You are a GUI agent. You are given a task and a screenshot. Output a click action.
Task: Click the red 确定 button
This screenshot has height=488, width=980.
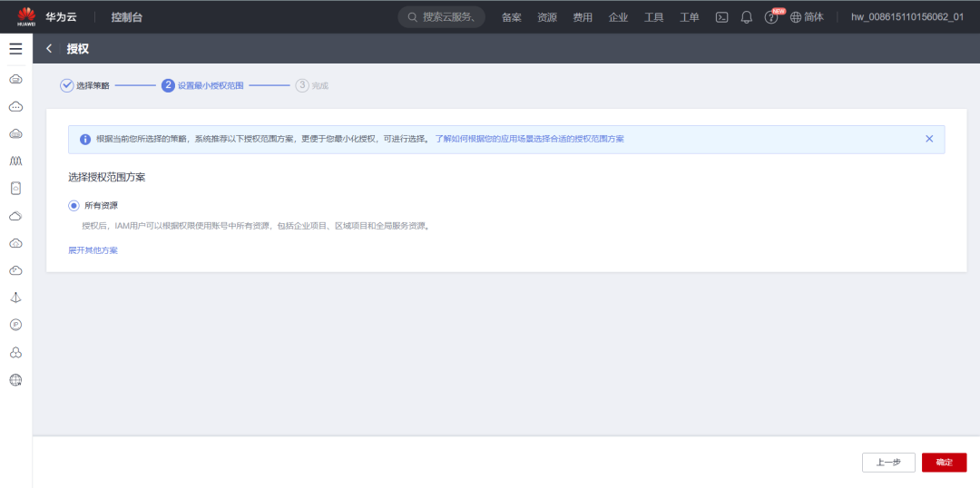tap(944, 463)
